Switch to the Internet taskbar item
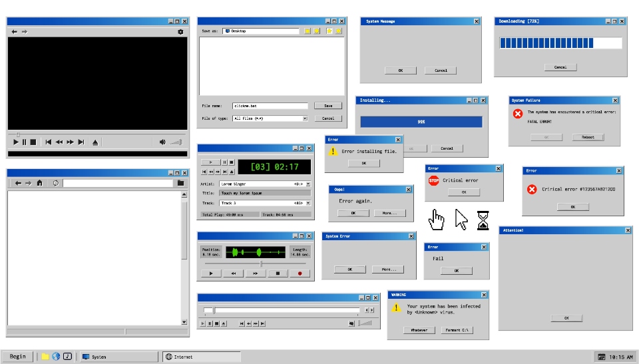 pyautogui.click(x=202, y=357)
